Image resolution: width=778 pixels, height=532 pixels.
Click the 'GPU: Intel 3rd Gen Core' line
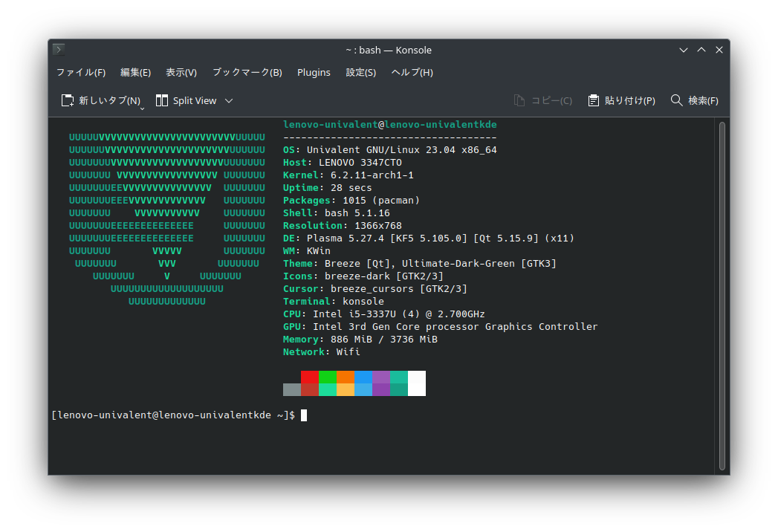pyautogui.click(x=440, y=326)
